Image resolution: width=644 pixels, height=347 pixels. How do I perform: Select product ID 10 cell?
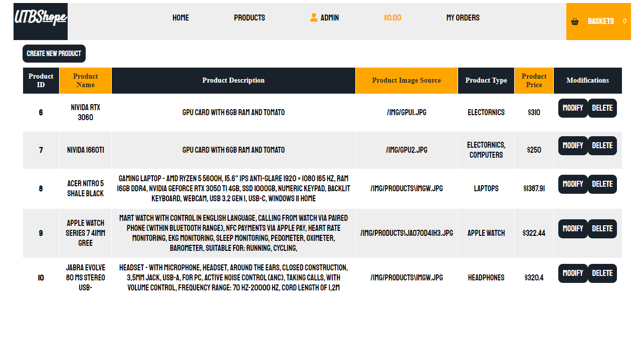click(41, 278)
